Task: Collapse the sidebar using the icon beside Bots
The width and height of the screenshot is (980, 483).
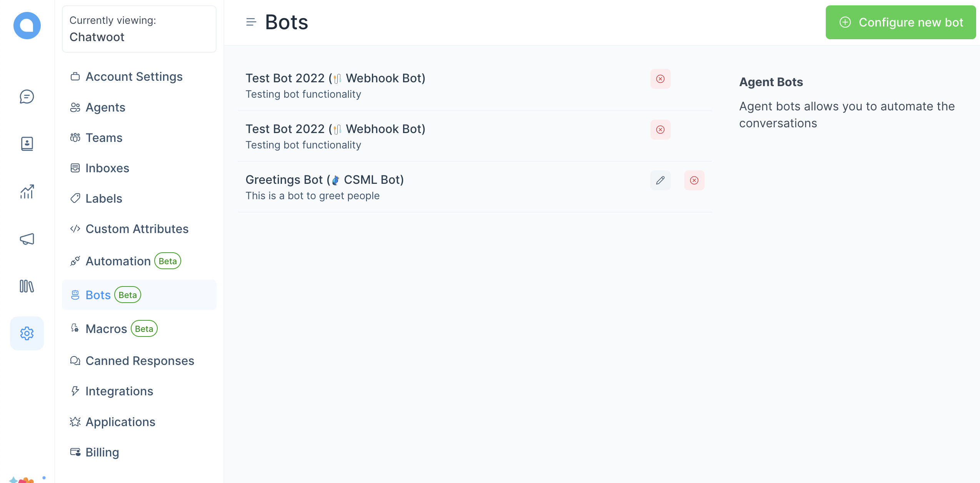Action: tap(251, 22)
